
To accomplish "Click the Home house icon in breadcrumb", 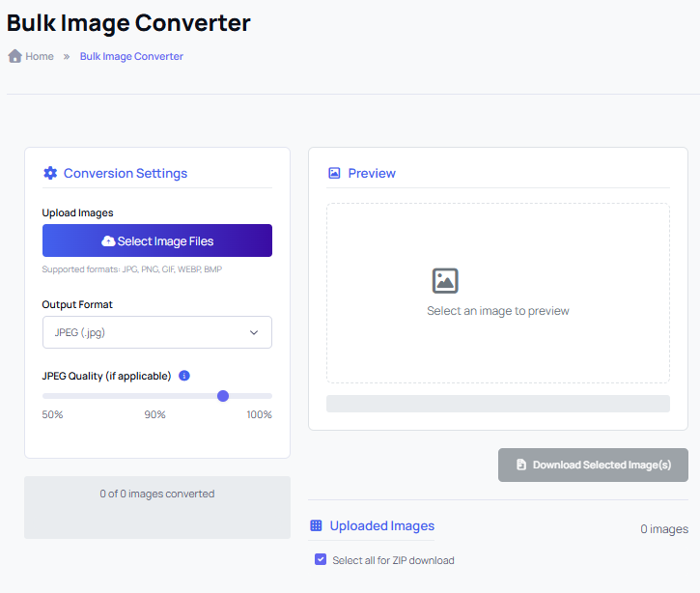I will (14, 56).
